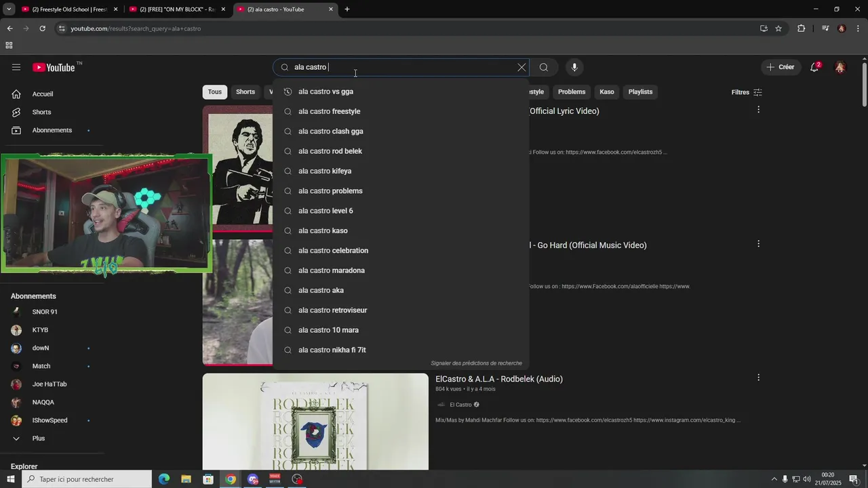Choose suggestion ala castro celebration

coord(401,251)
